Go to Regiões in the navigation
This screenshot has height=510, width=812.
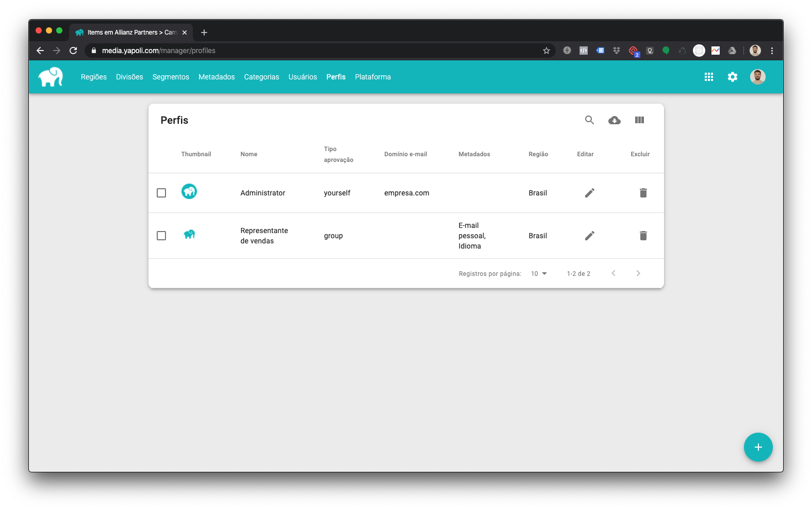coord(94,77)
